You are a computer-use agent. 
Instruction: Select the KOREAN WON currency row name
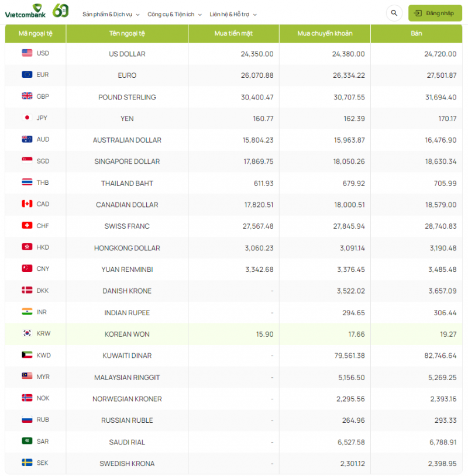127,334
